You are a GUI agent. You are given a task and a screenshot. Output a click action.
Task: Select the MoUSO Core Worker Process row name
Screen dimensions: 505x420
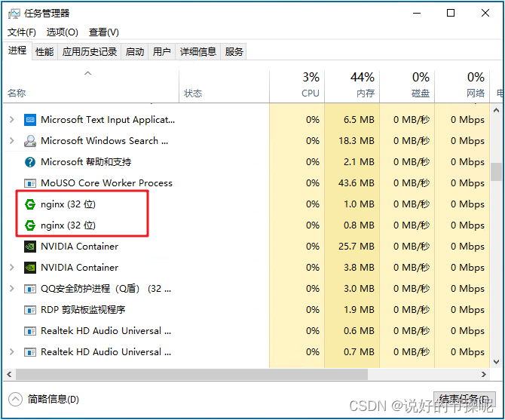point(106,183)
